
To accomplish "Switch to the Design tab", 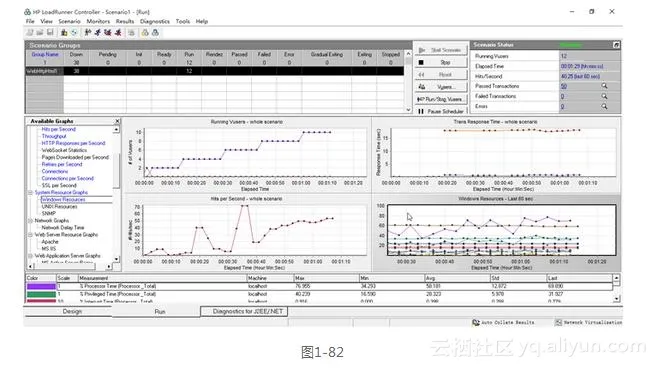I will click(x=72, y=311).
